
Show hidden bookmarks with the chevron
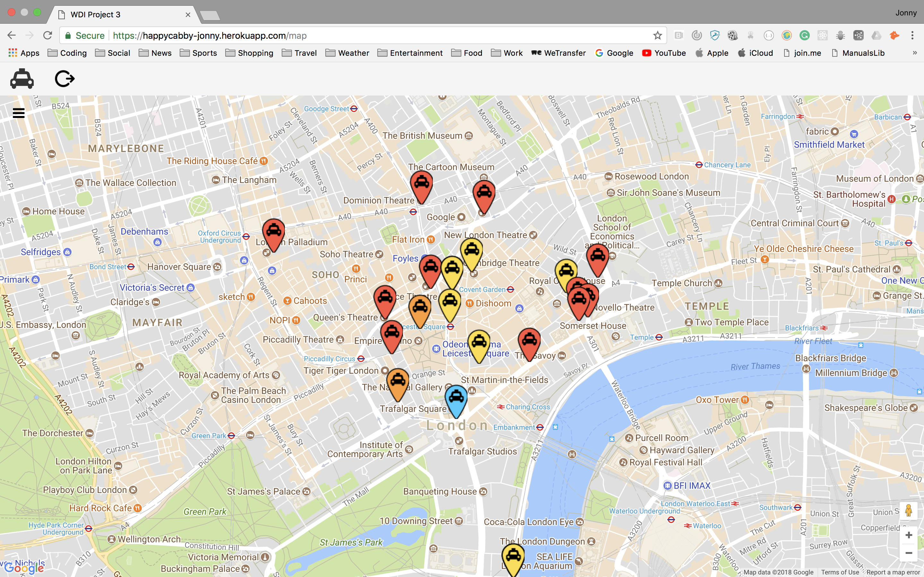point(915,53)
